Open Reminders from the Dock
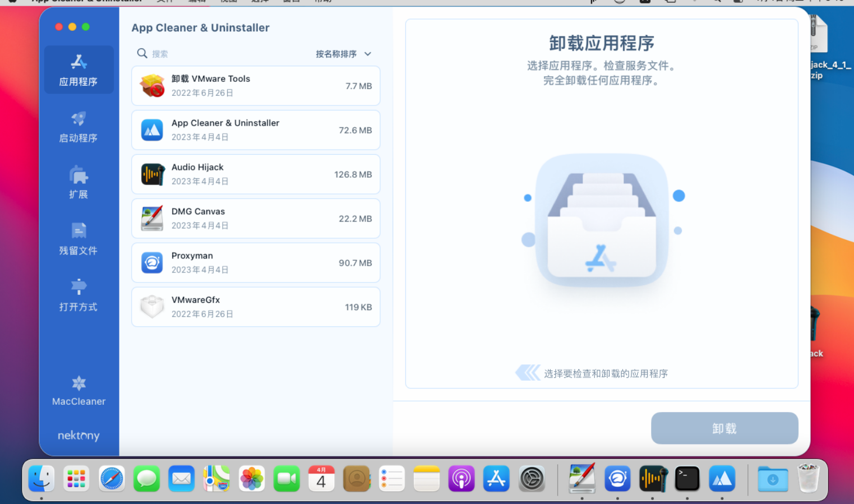Image resolution: width=854 pixels, height=504 pixels. (x=391, y=479)
